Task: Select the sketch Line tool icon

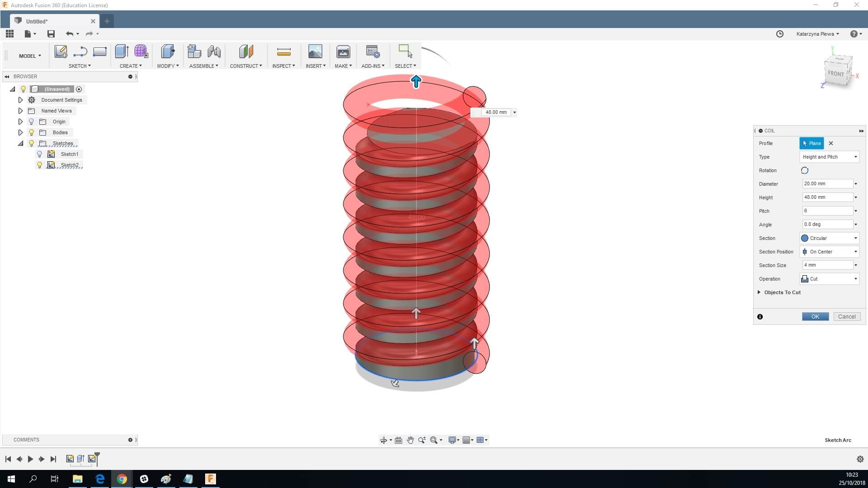Action: [80, 52]
